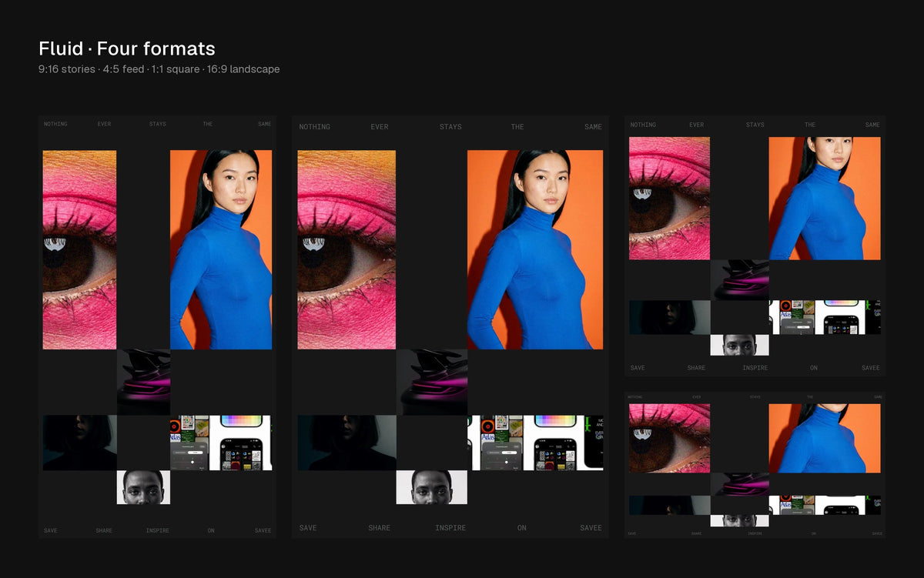Click "SAME" in the 1:1 square panel
Image resolution: width=924 pixels, height=578 pixels.
tap(872, 125)
